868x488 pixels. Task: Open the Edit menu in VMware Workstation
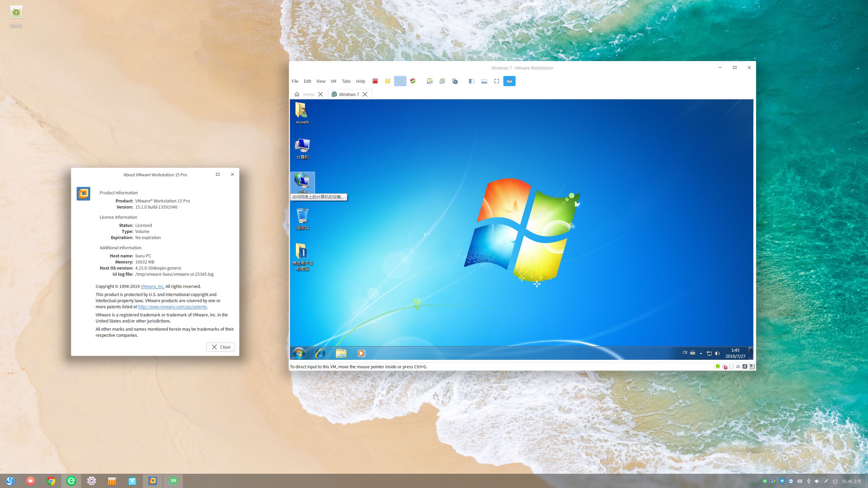tap(307, 81)
